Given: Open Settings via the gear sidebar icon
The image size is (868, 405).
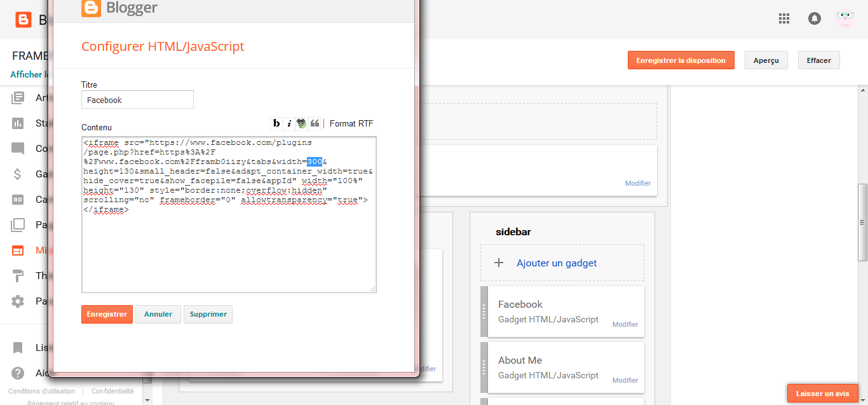Looking at the screenshot, I should 18,301.
